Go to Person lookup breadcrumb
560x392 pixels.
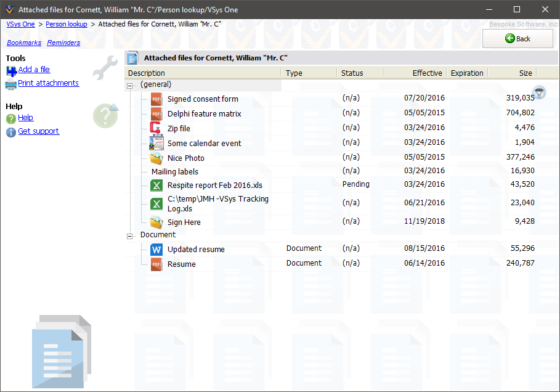(67, 24)
